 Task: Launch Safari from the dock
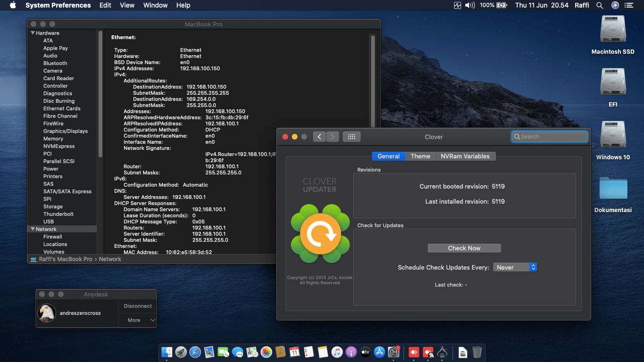[x=195, y=352]
